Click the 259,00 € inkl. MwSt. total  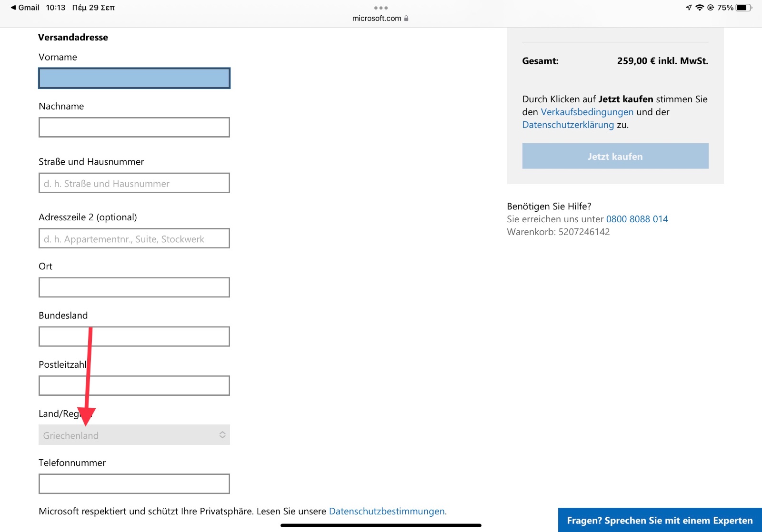click(x=662, y=61)
